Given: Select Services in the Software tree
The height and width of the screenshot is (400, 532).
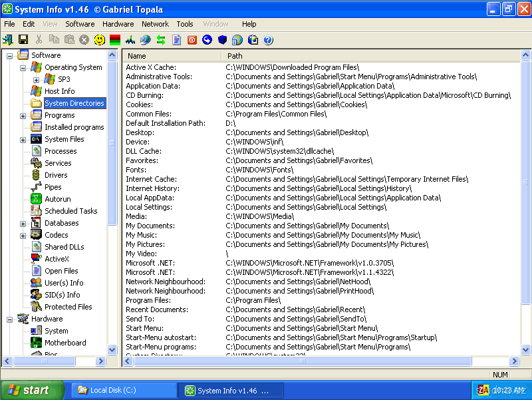Looking at the screenshot, I should (x=58, y=163).
